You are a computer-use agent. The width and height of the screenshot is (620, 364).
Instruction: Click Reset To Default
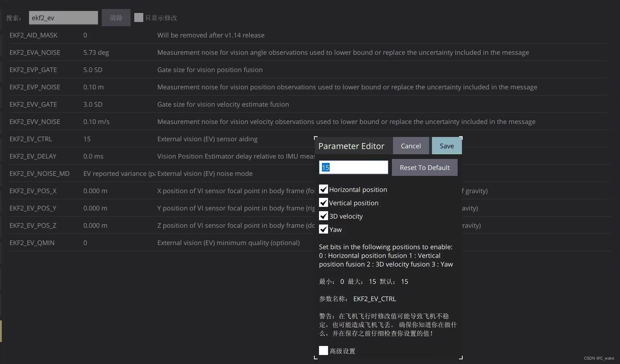tap(424, 167)
